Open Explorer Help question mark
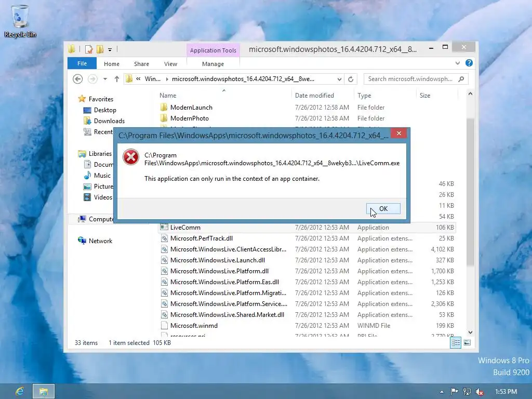 click(469, 63)
